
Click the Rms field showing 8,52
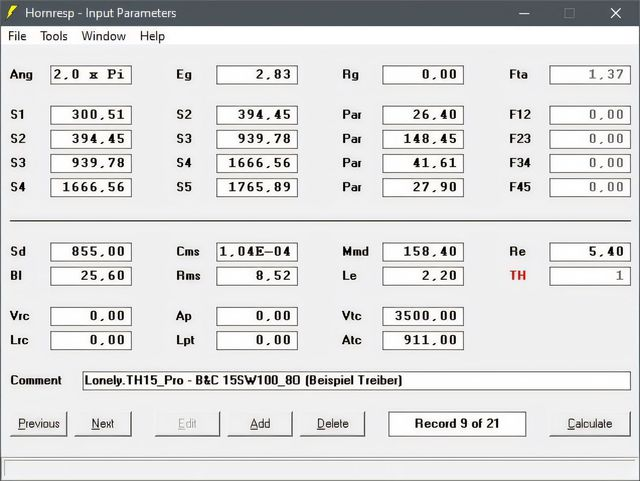(x=257, y=276)
